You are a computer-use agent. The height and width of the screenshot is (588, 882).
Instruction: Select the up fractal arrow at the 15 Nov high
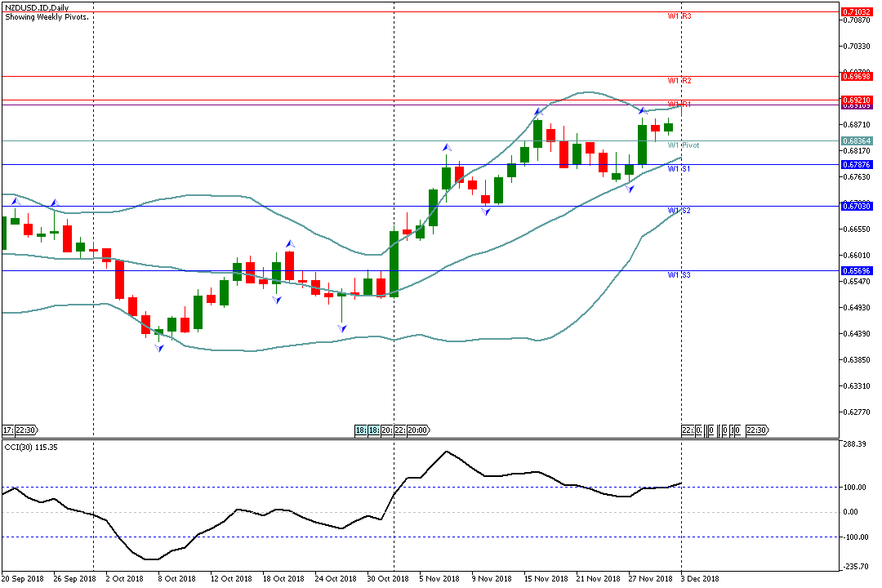(537, 111)
